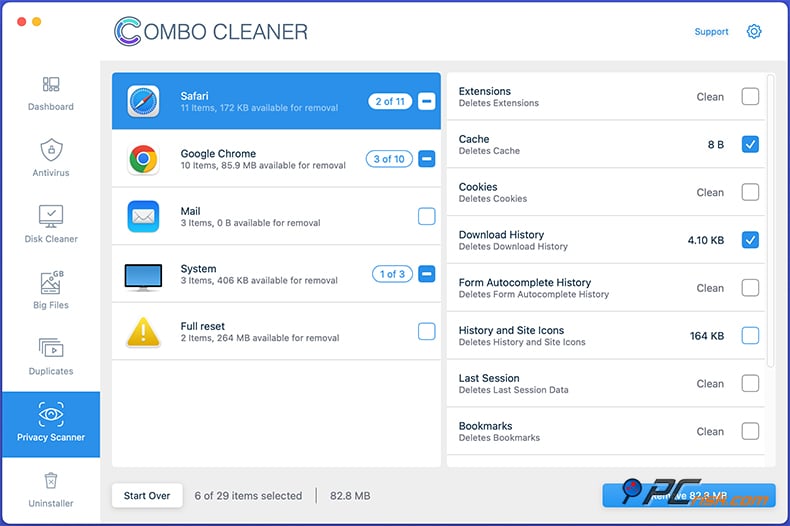Viewport: 790px width, 526px height.
Task: Open the Uninstaller trash icon
Action: point(51,481)
